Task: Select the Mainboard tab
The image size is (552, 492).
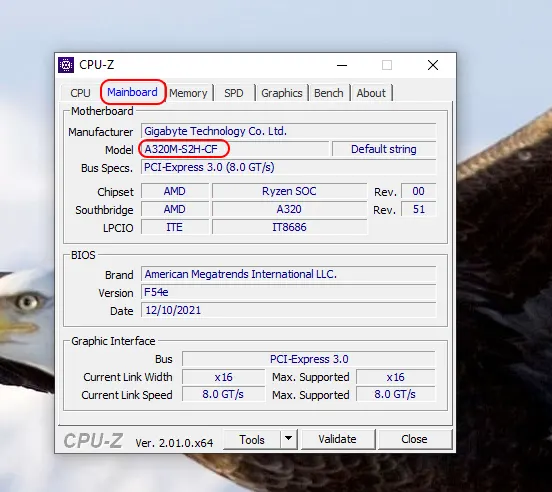Action: [132, 92]
